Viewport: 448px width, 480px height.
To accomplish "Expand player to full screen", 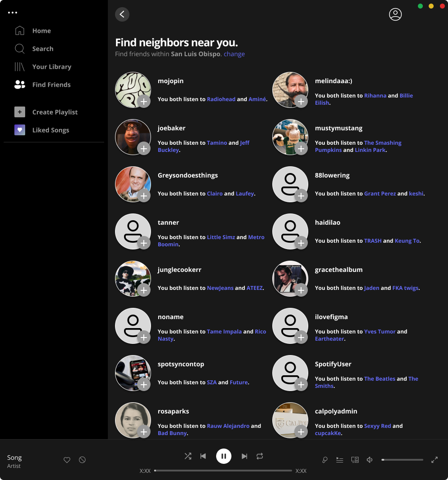I will click(434, 460).
